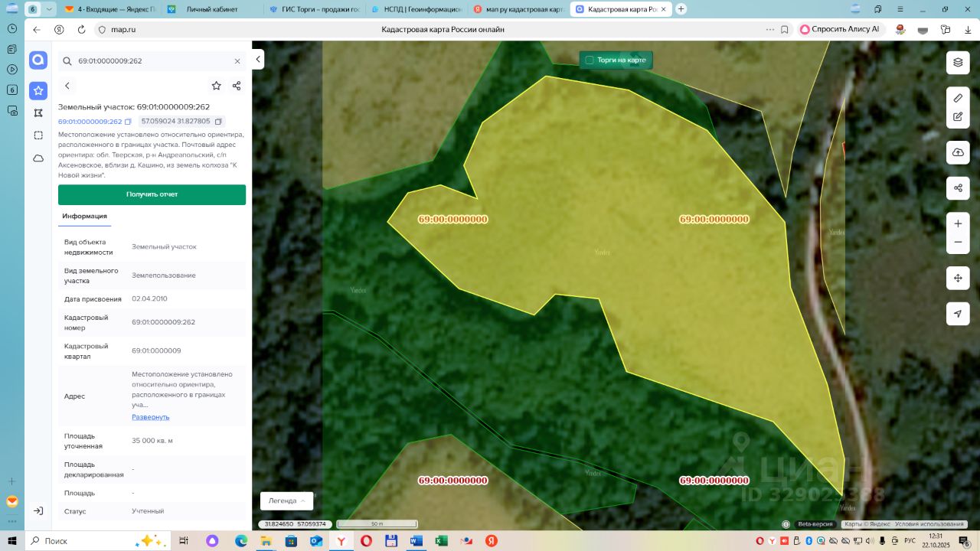Image resolution: width=980 pixels, height=551 pixels.
Task: Click the cadastral number link 69:01:0000009:262
Action: coord(90,122)
